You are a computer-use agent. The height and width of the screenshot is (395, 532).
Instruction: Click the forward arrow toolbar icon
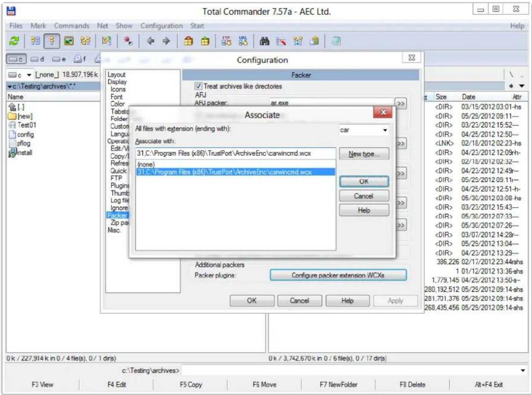pyautogui.click(x=166, y=41)
